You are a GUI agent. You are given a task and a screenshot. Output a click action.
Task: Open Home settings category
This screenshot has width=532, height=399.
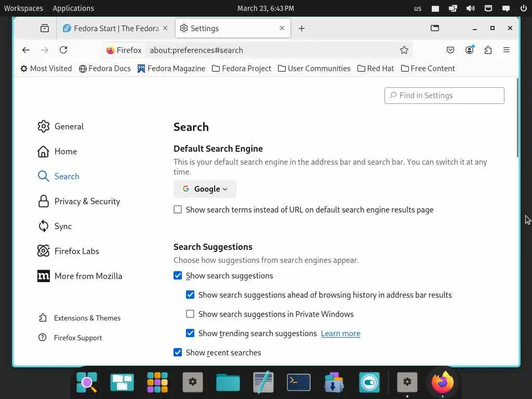click(57, 151)
